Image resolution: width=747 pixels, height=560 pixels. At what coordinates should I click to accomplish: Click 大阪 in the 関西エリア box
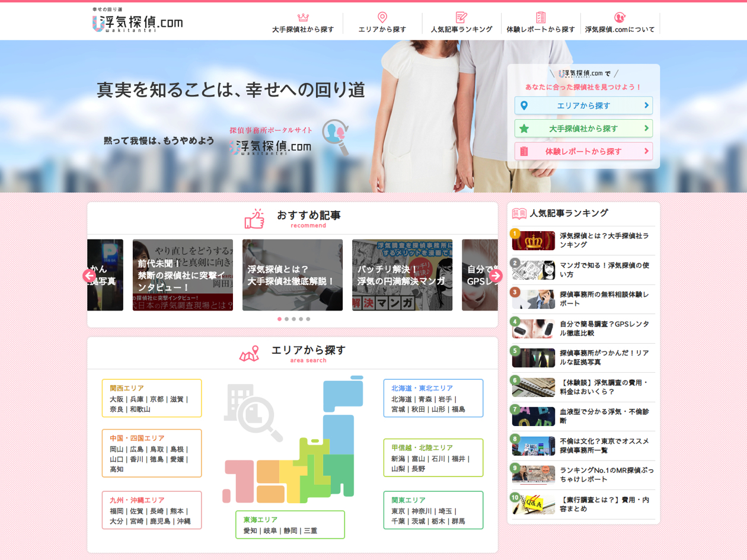click(x=117, y=399)
